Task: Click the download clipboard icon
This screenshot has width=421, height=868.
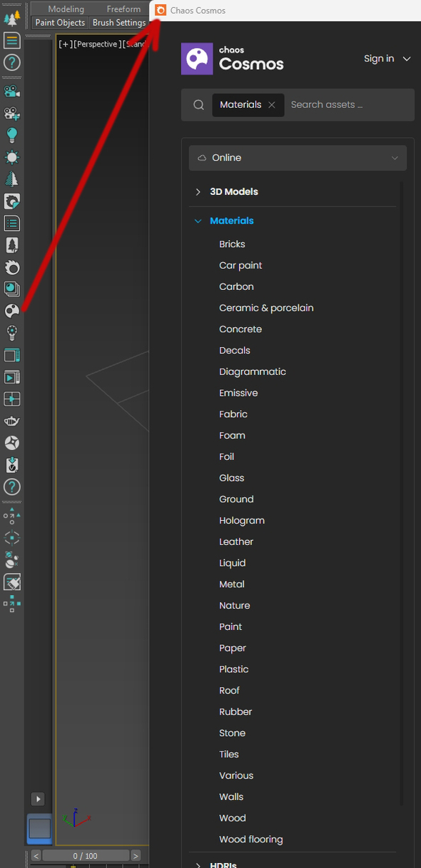Action: coord(12,465)
